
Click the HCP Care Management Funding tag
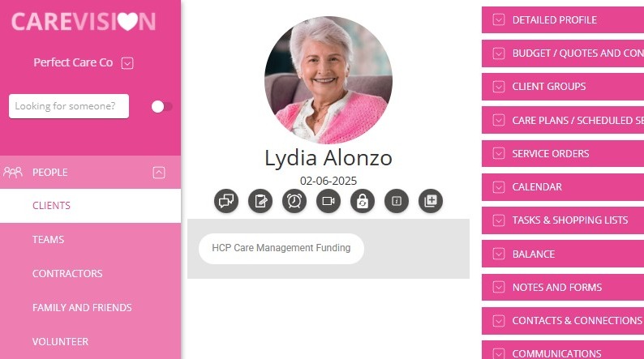(281, 248)
